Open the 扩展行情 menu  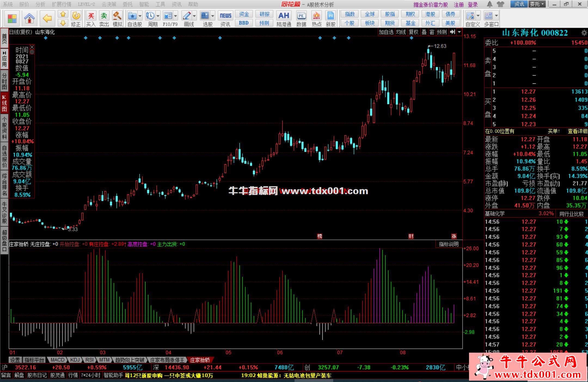pos(61,4)
